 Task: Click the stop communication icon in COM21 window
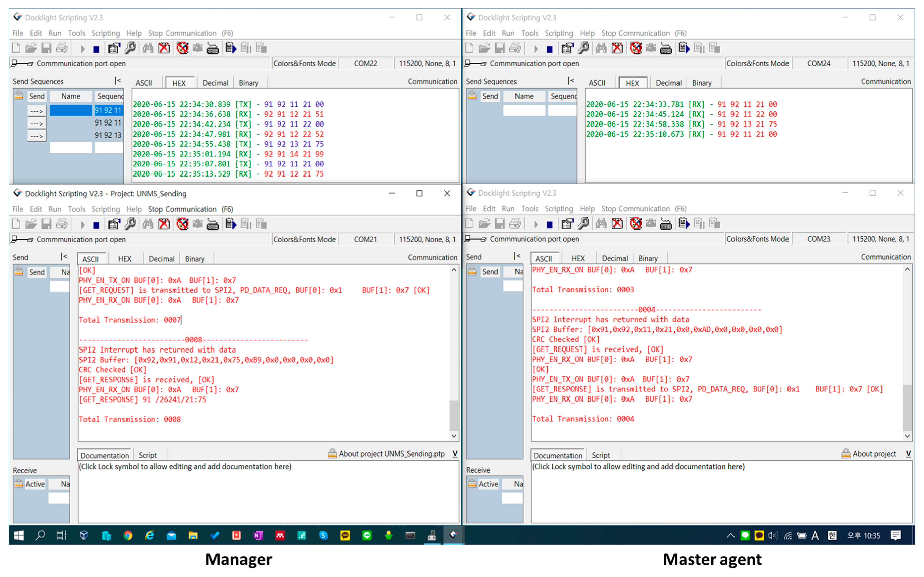[x=96, y=225]
